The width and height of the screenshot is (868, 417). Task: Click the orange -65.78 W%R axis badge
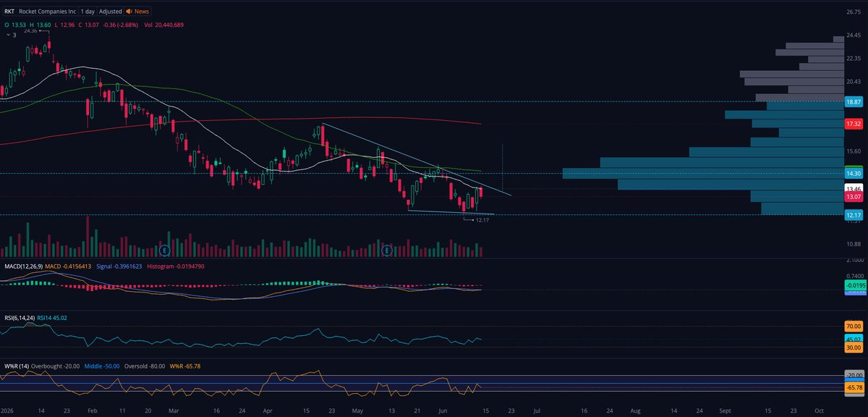pyautogui.click(x=854, y=389)
